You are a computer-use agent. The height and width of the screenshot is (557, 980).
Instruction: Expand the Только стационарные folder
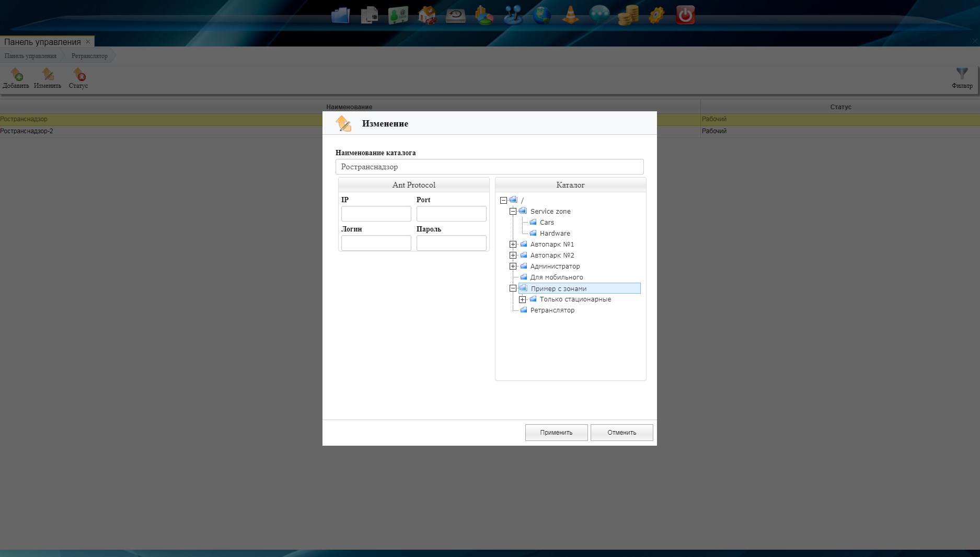pyautogui.click(x=522, y=299)
